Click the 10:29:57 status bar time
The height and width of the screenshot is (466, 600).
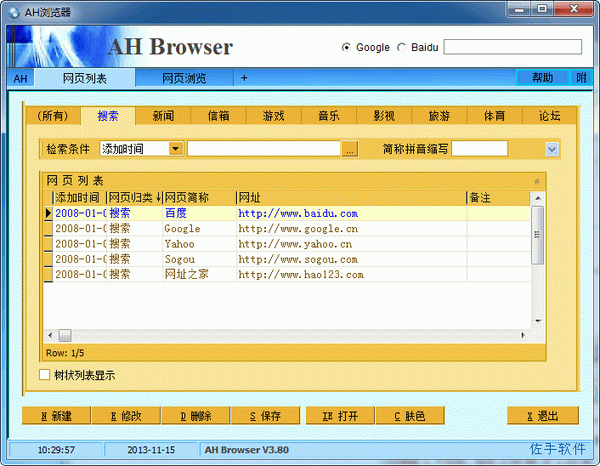click(x=56, y=450)
